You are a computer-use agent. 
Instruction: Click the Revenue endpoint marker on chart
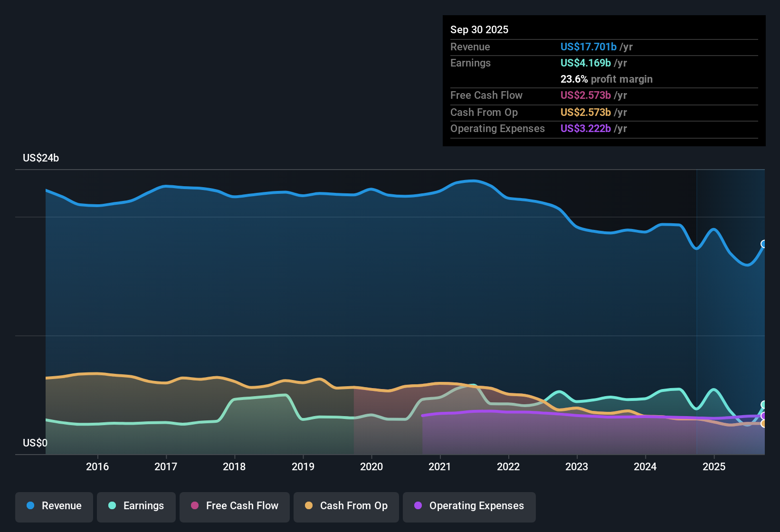[764, 244]
